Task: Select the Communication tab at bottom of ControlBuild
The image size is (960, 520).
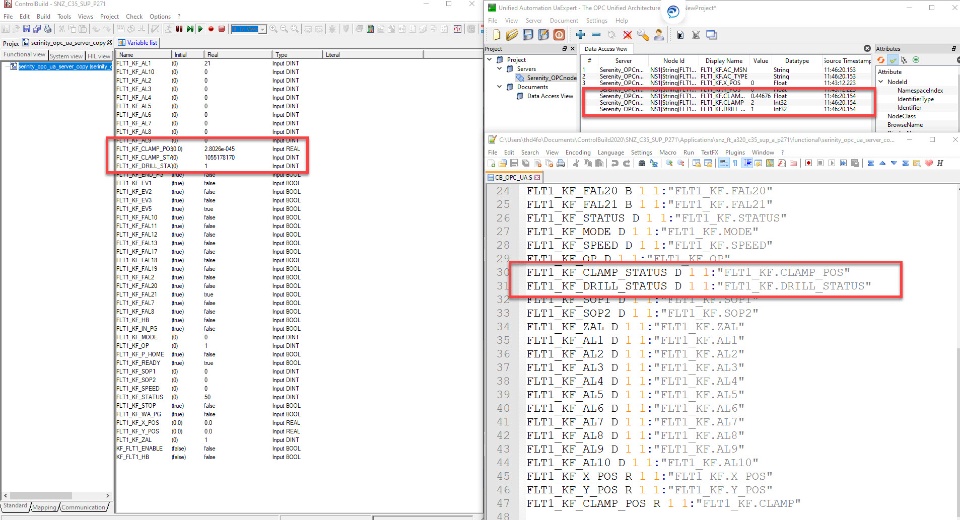Action: (83, 507)
